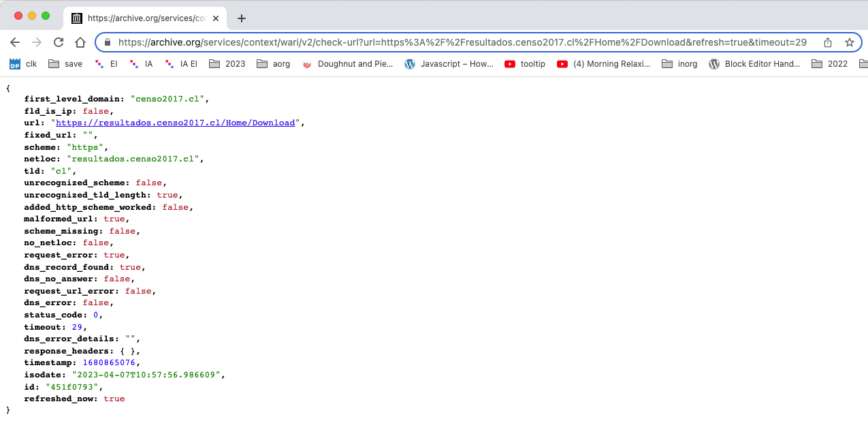Click the WordPress icon for Javascript bookmark

tap(410, 63)
